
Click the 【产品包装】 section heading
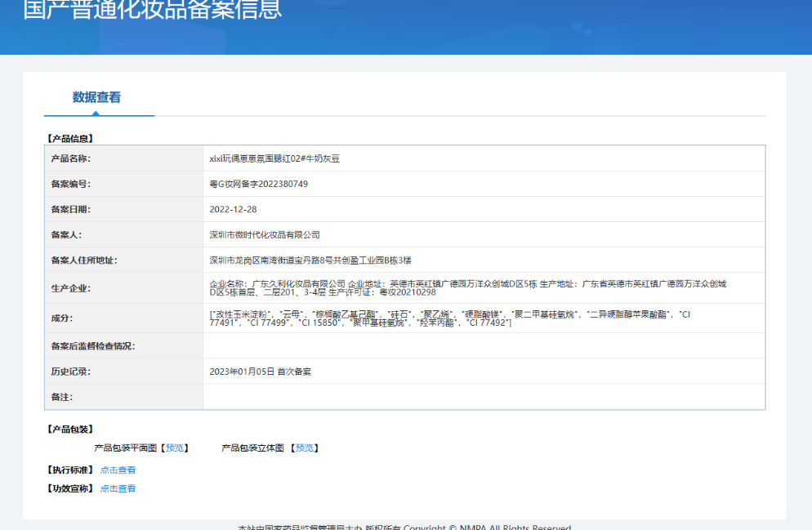pos(70,430)
